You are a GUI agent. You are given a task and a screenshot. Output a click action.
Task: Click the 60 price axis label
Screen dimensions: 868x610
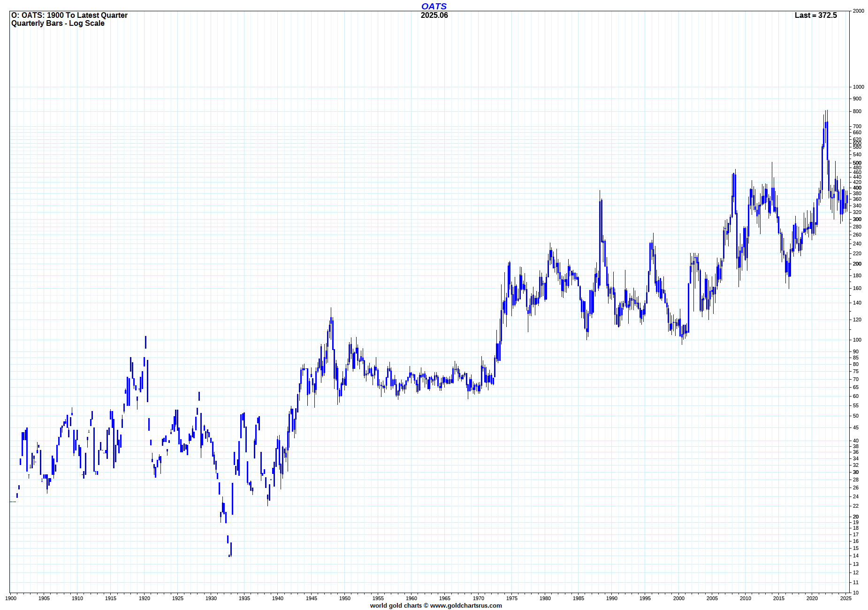[x=856, y=396]
